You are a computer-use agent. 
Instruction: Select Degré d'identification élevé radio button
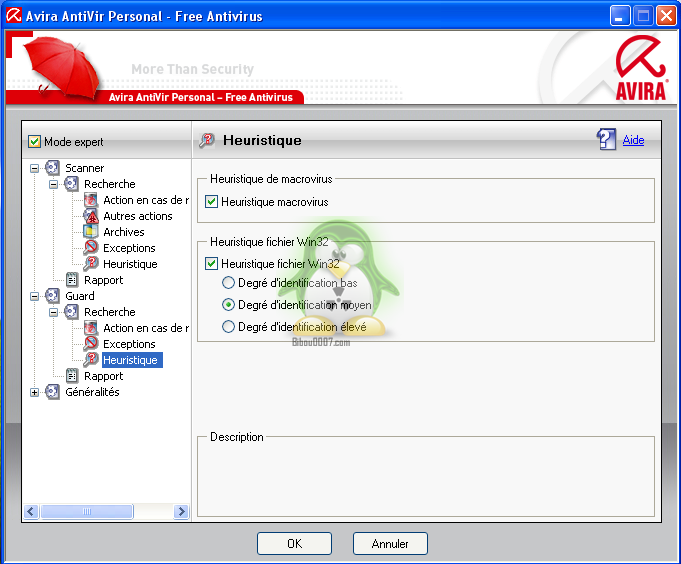(228, 327)
